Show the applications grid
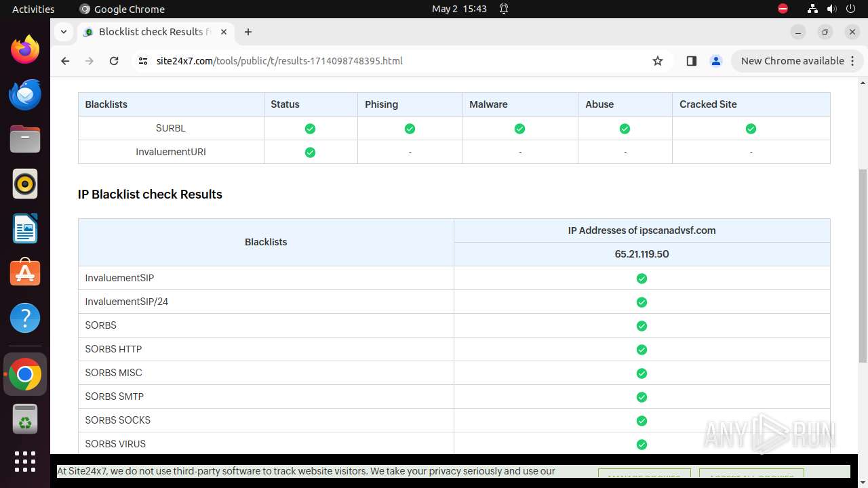 [25, 462]
